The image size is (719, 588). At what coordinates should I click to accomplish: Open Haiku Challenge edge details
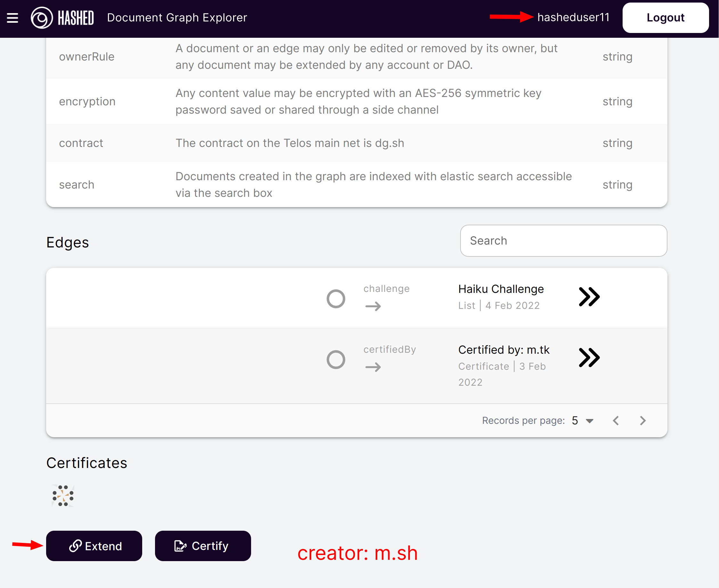click(590, 297)
